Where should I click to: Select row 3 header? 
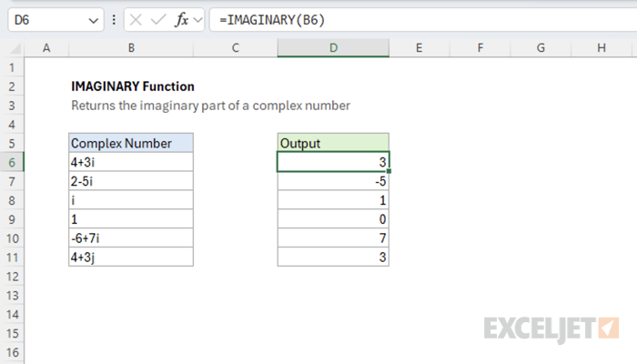(12, 106)
